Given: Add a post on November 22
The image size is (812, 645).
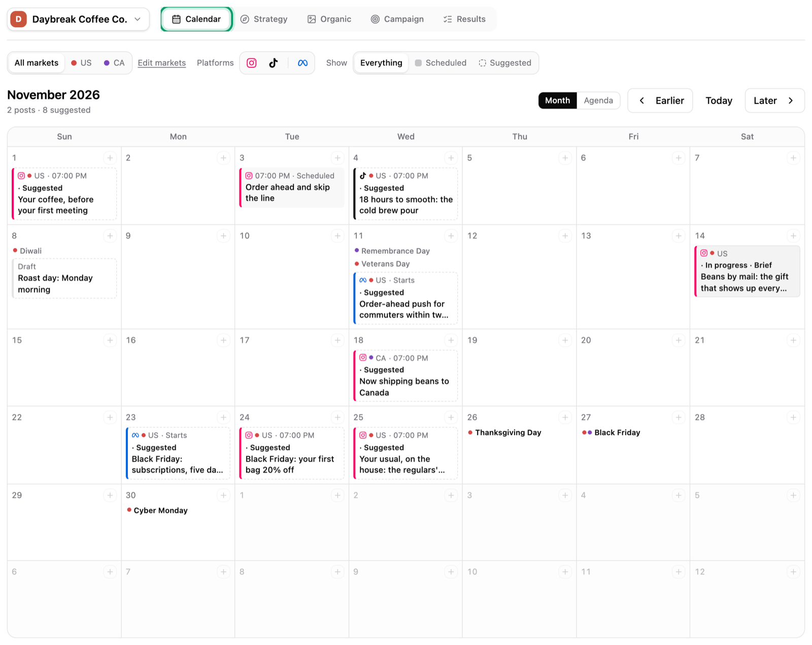Looking at the screenshot, I should [x=110, y=417].
